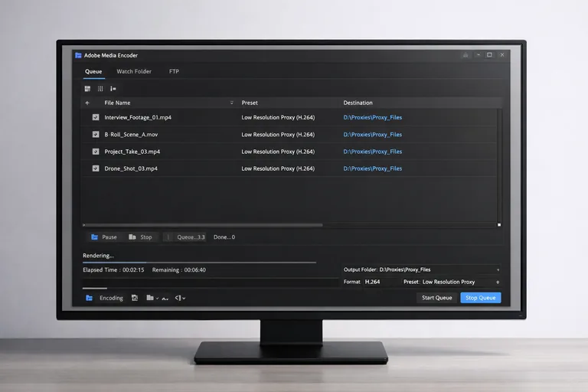Click the Elapsed Time 00:02:15 readout
This screenshot has height=392, width=588.
[x=113, y=269]
